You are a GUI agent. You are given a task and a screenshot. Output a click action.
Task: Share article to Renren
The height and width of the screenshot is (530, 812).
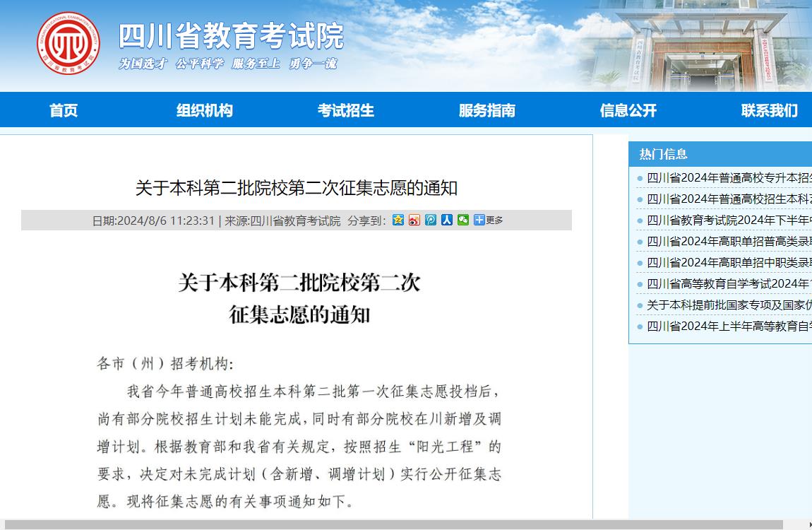pyautogui.click(x=446, y=220)
